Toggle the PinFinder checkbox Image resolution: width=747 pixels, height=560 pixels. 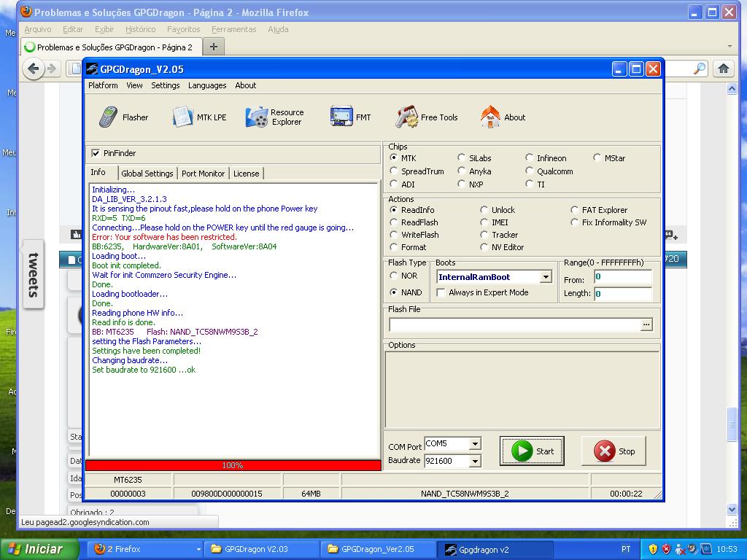(x=96, y=153)
